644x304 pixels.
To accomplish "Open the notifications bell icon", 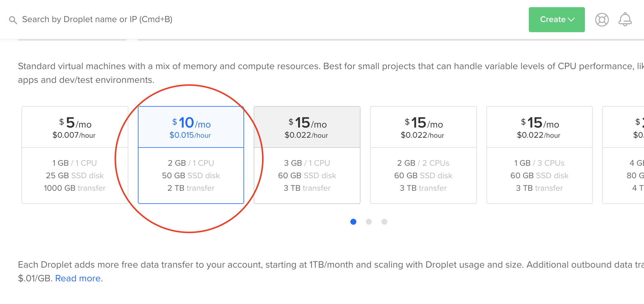I will (x=625, y=19).
